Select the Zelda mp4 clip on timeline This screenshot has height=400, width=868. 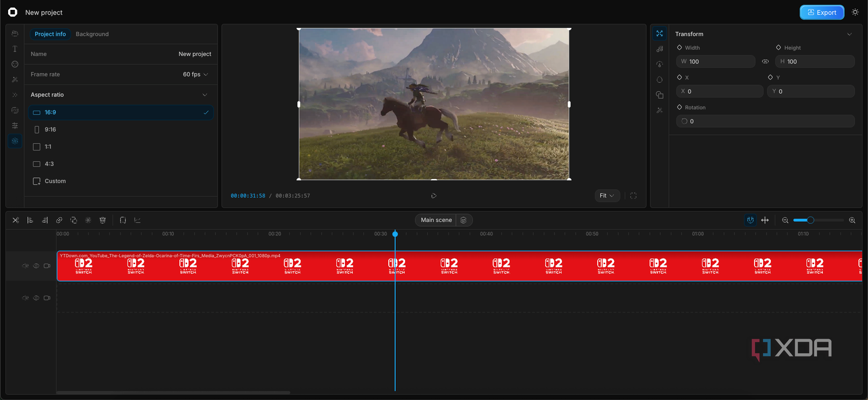[459, 266]
